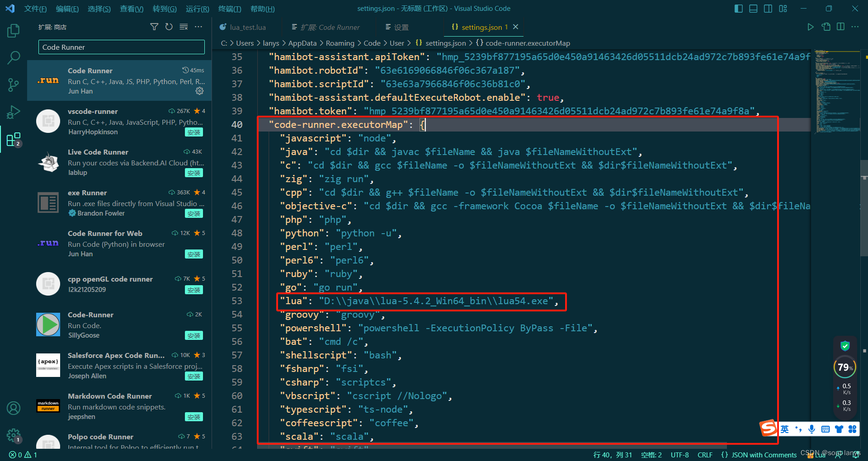Split the editor to the right
Image resolution: width=868 pixels, height=461 pixels.
(x=840, y=27)
